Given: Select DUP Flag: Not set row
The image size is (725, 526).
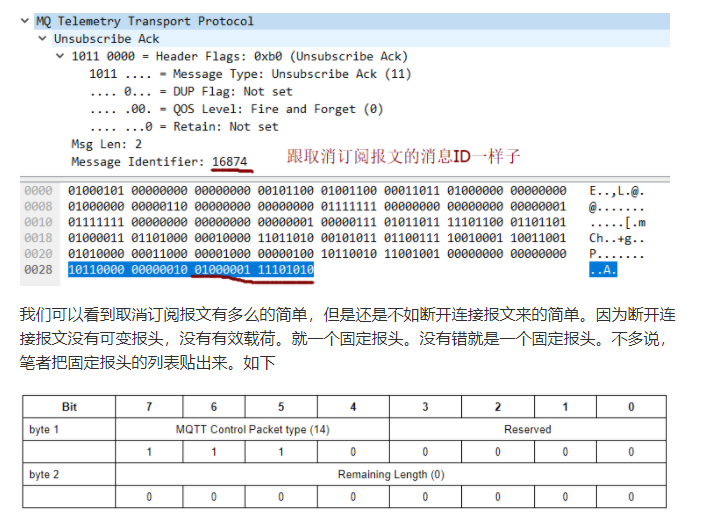Looking at the screenshot, I should point(191,91).
